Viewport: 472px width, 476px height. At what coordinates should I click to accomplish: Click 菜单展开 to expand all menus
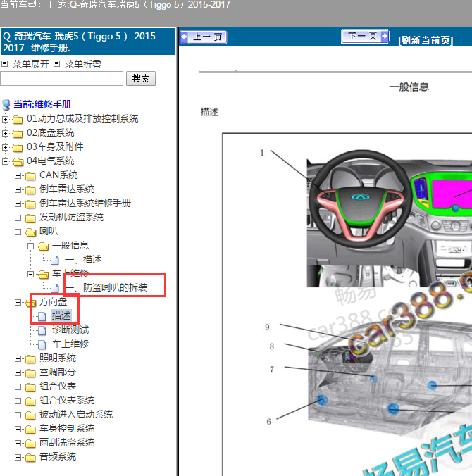coord(31,64)
